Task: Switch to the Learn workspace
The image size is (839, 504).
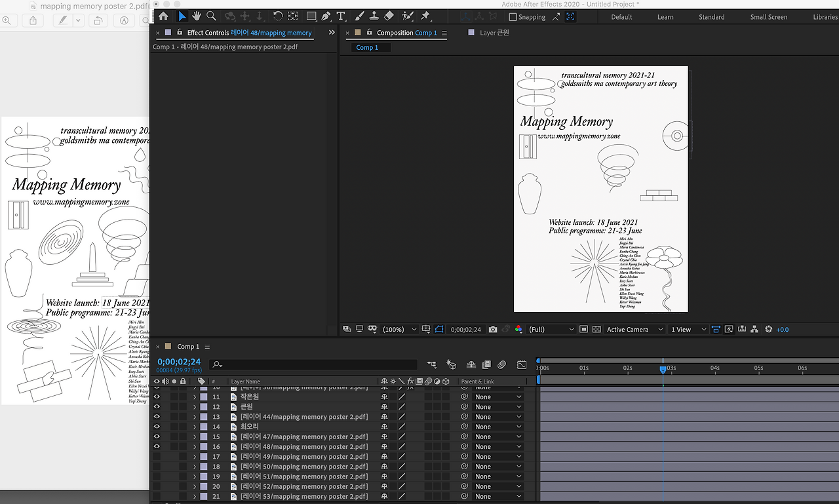Action: point(665,17)
